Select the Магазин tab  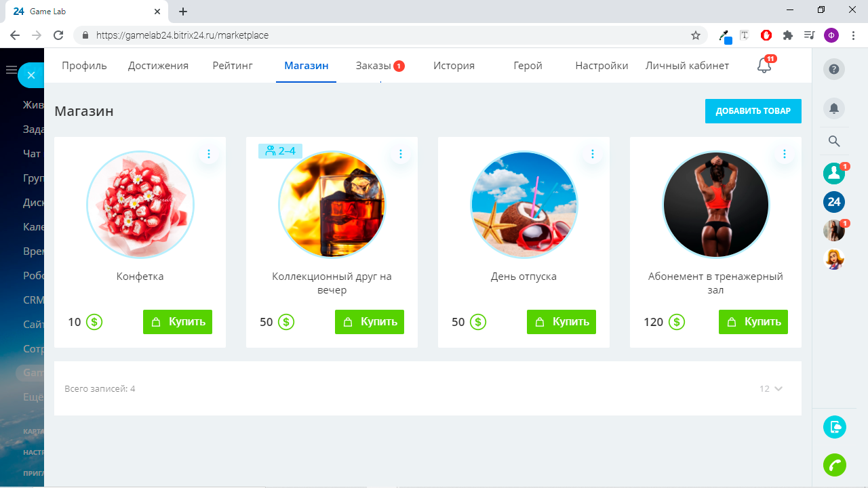coord(307,66)
